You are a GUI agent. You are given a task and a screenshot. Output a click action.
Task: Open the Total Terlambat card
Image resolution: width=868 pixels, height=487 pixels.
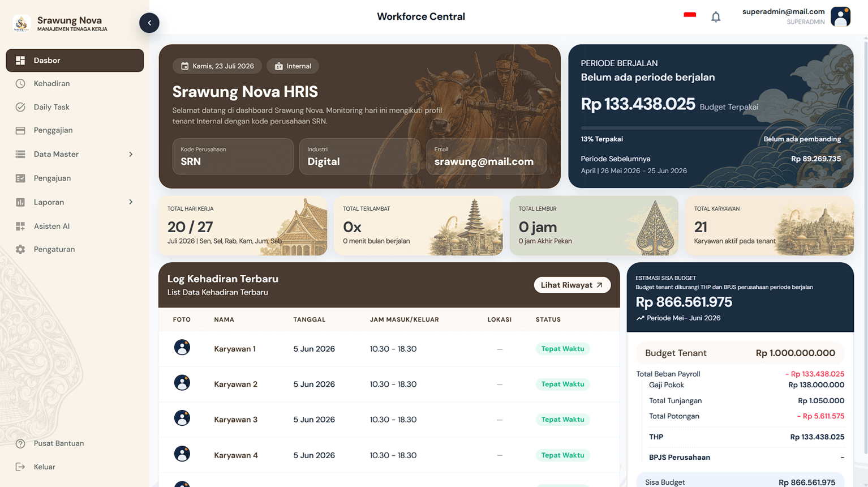[x=418, y=226]
